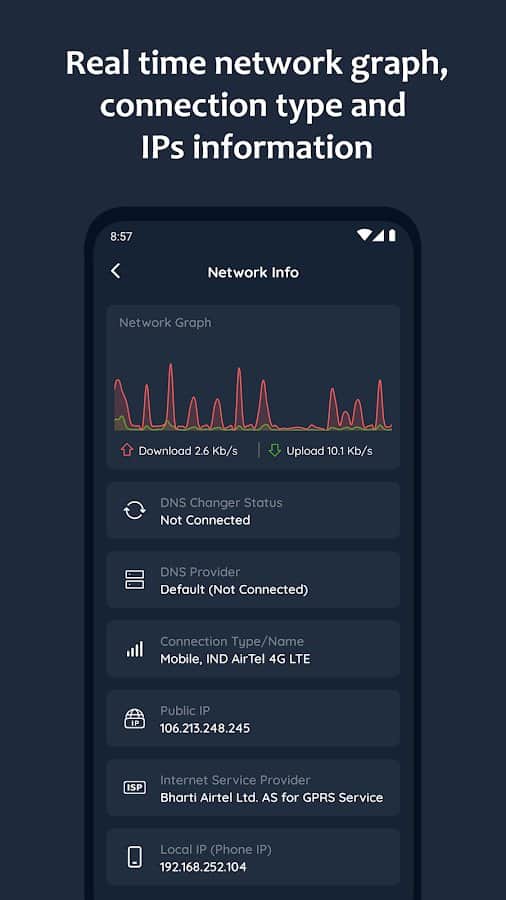506x900 pixels.
Task: Select public IP address 106.213.248.245
Action: click(x=205, y=728)
